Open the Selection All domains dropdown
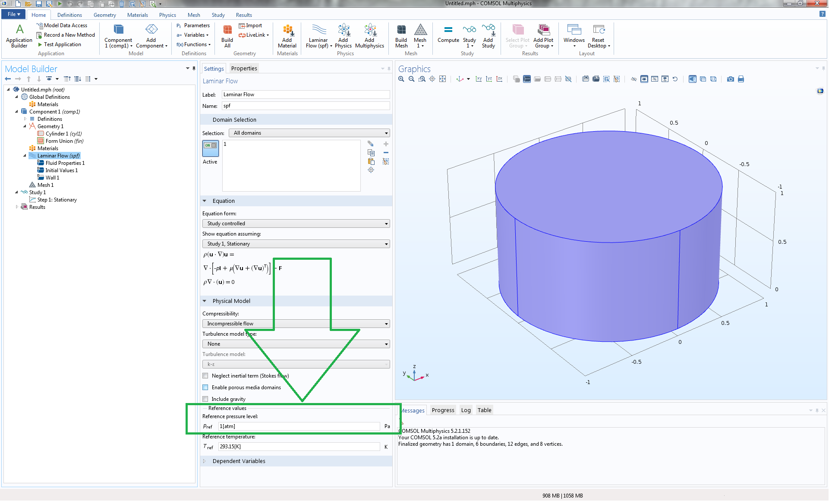Viewport: 832px width, 504px height. 309,133
